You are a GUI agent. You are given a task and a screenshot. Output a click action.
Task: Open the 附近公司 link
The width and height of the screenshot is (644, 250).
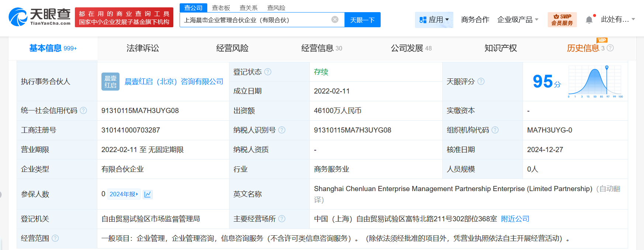click(x=515, y=219)
